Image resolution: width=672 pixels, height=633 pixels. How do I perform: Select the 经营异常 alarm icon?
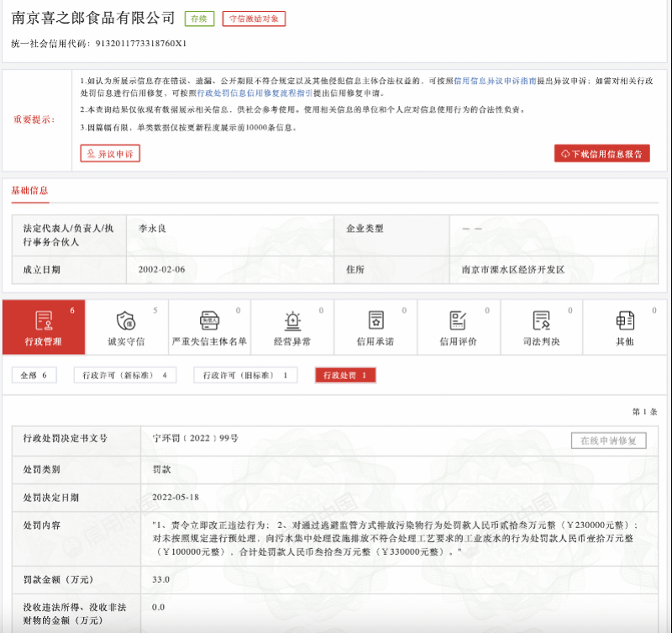(292, 320)
